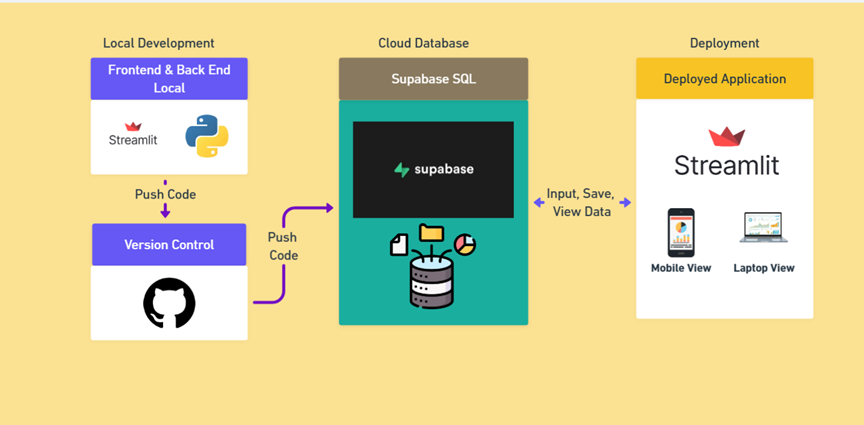Screen dimensions: 864x425
Task: Click the Deployment heading text
Action: point(725,43)
